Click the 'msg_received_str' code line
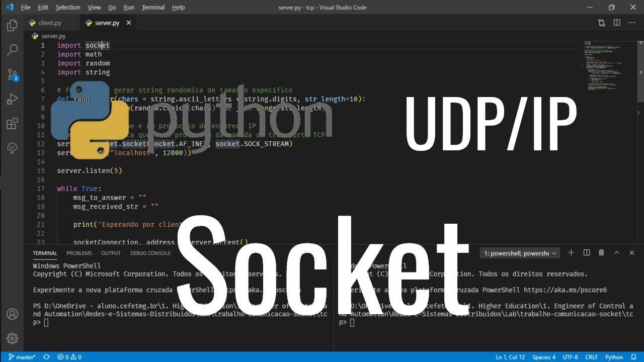Viewport: 644px width, 362px height. 116,207
